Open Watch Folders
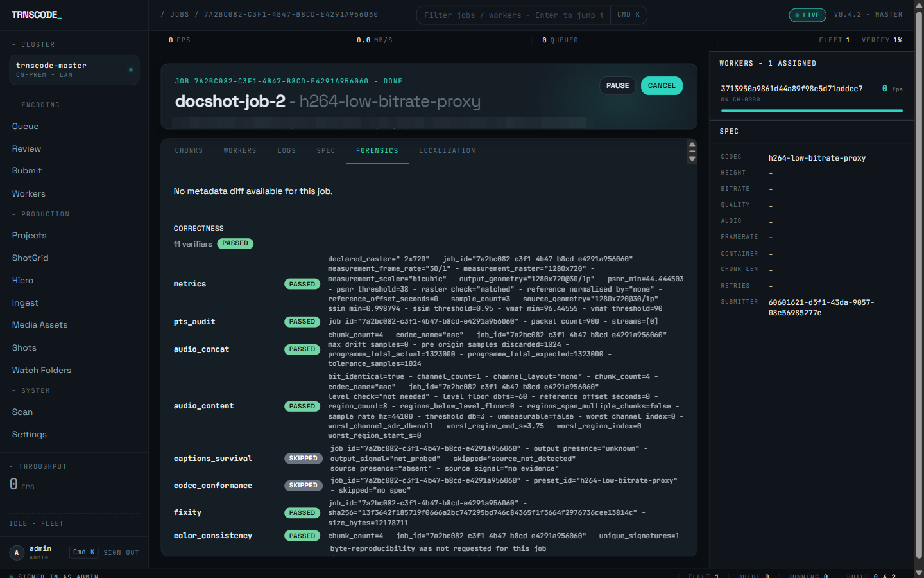This screenshot has height=578, width=924. click(42, 371)
